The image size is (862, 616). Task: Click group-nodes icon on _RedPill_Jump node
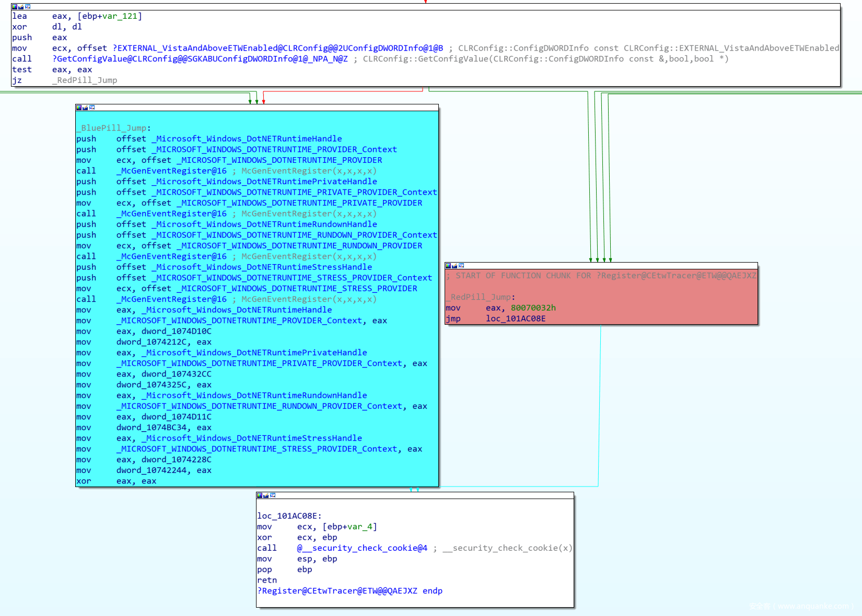(x=461, y=266)
